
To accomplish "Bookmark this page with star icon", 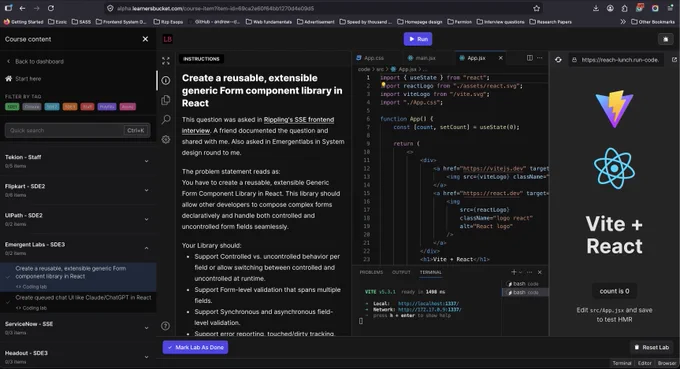I will click(536, 8).
